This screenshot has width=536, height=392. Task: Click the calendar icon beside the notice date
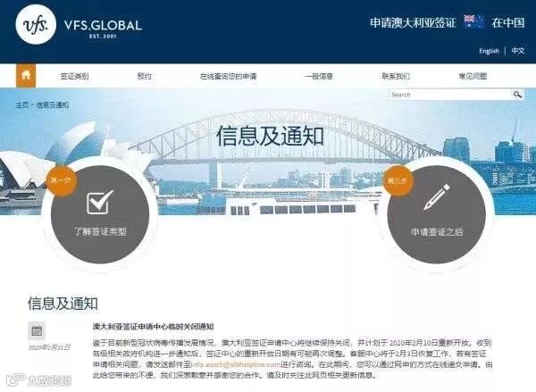37,330
